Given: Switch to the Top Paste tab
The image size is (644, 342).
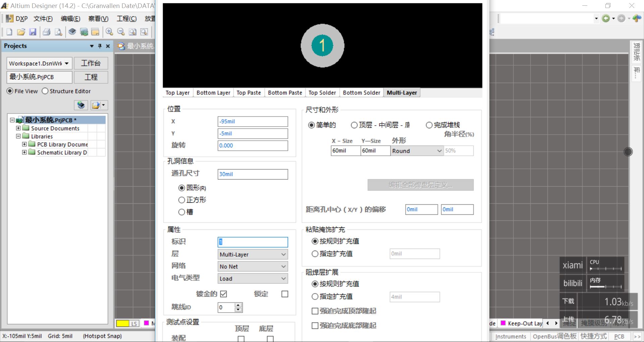Looking at the screenshot, I should pyautogui.click(x=249, y=93).
